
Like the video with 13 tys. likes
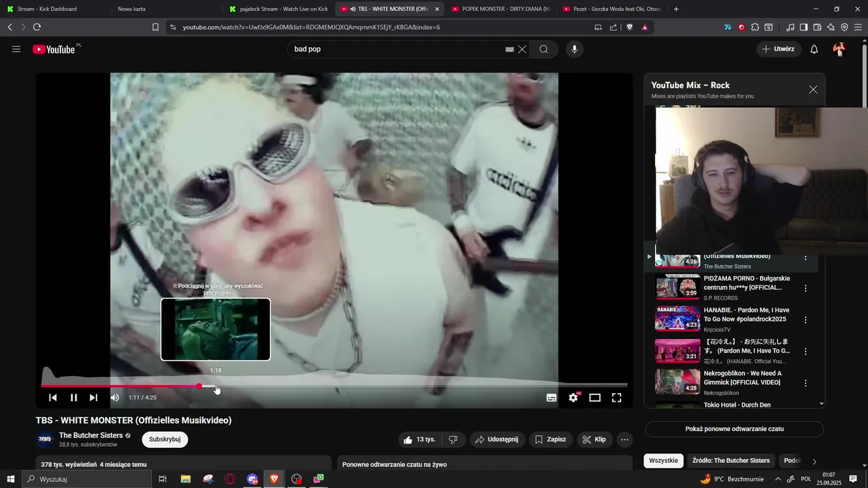(420, 440)
